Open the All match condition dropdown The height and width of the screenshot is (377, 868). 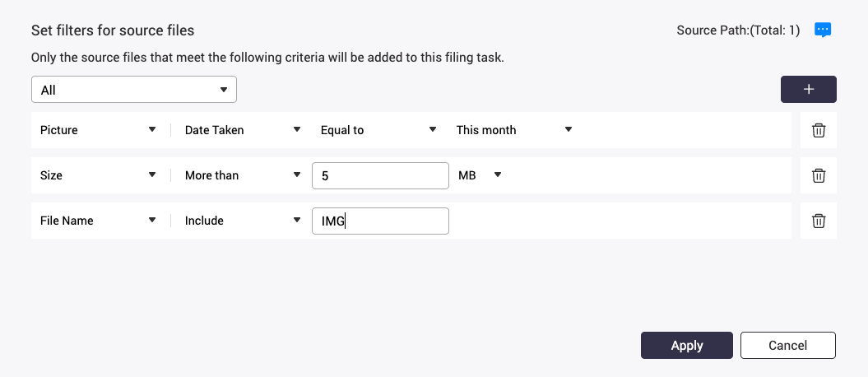pos(133,90)
